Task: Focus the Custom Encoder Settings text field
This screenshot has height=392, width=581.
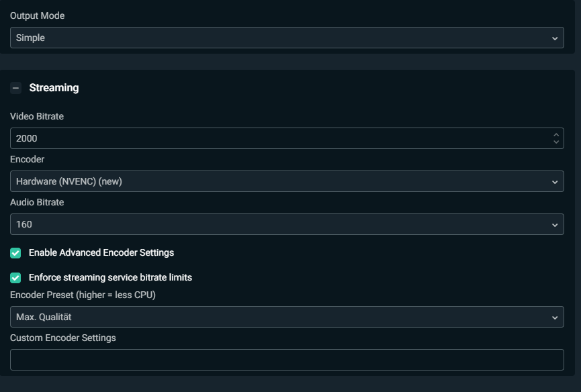Action: click(287, 360)
